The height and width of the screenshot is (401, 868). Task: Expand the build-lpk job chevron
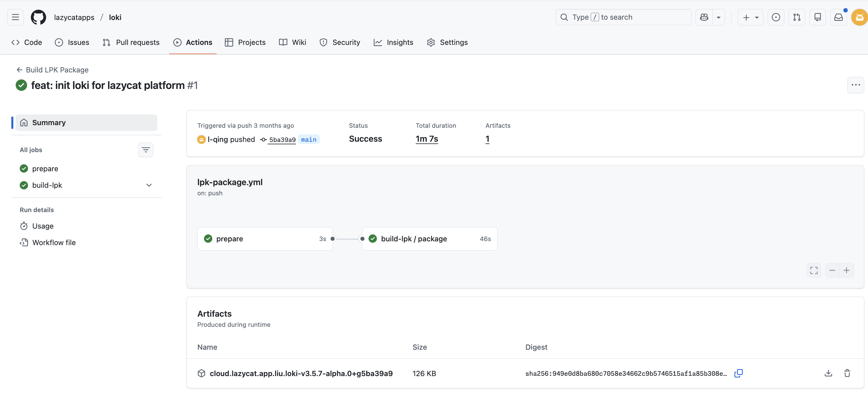(149, 185)
